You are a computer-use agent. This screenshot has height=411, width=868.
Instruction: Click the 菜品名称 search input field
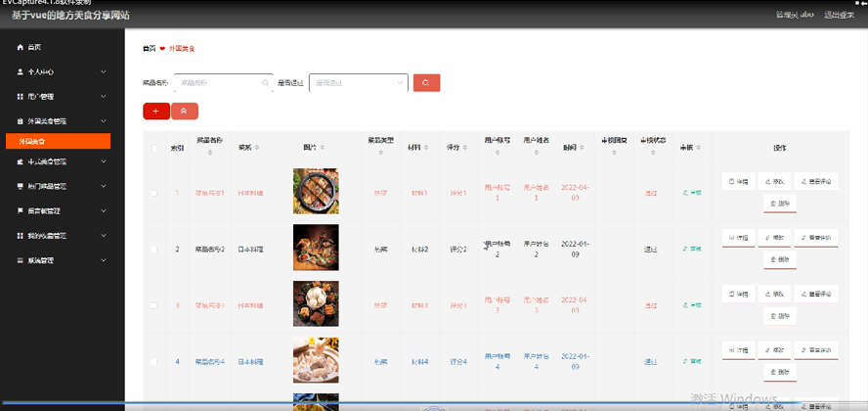point(224,82)
